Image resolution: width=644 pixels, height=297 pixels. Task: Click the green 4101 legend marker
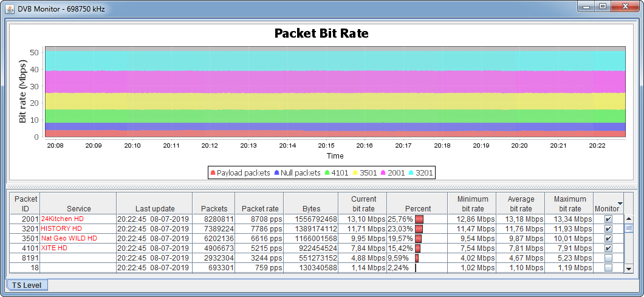pyautogui.click(x=327, y=173)
